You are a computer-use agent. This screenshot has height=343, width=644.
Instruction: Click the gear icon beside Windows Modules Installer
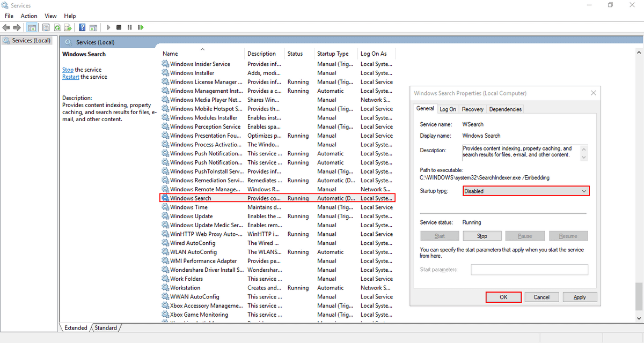(x=165, y=117)
